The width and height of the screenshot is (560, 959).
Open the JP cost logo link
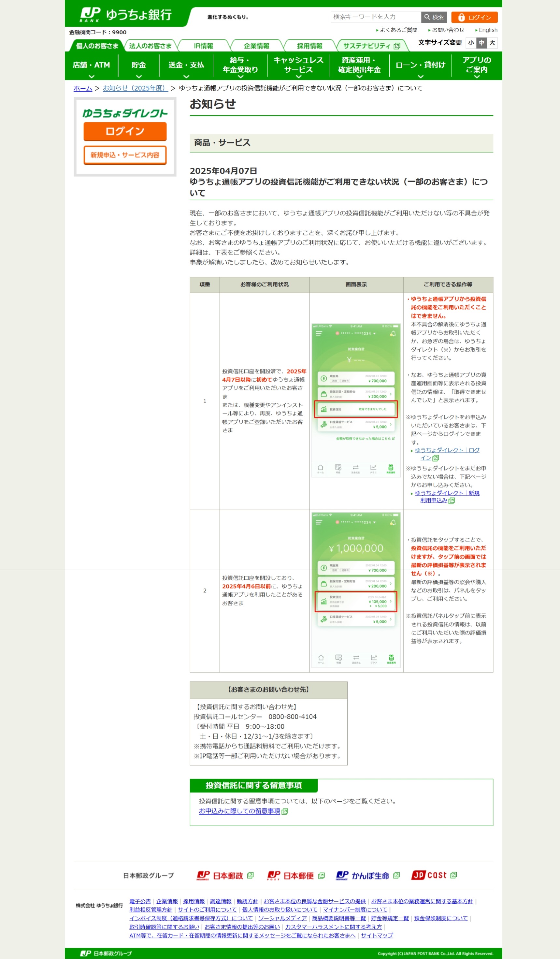(434, 875)
